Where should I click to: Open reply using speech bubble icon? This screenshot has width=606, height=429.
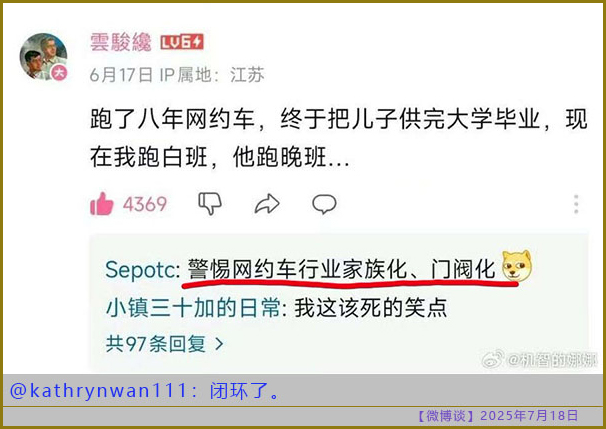[324, 204]
